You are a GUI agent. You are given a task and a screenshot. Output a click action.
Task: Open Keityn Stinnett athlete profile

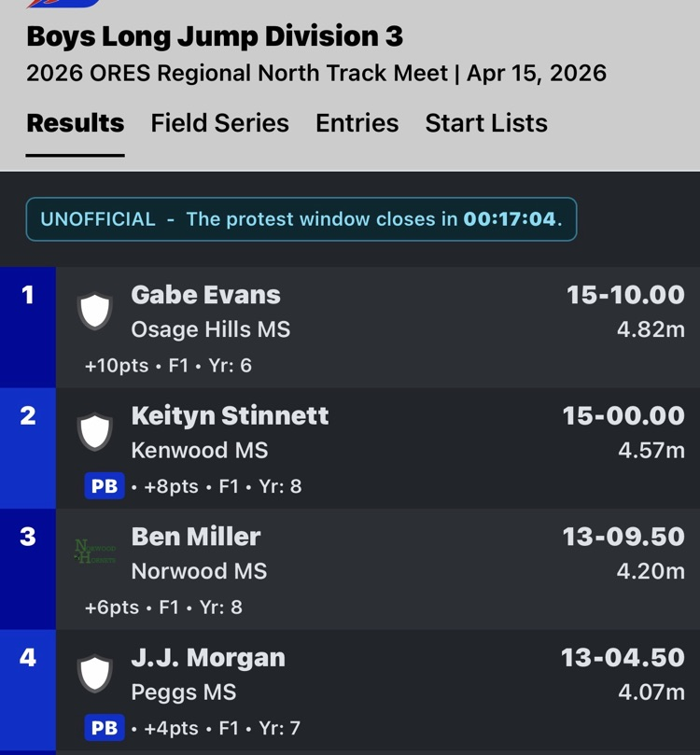tap(230, 415)
